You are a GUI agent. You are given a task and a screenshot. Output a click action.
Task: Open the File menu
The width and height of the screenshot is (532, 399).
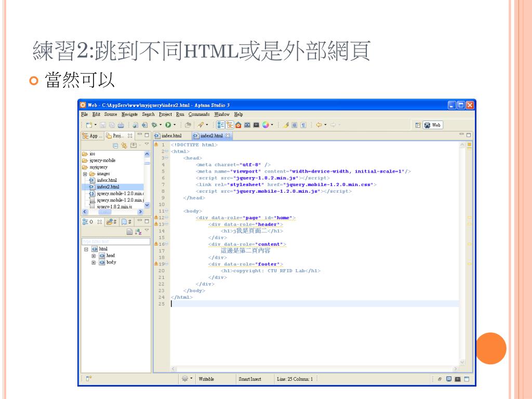click(85, 114)
